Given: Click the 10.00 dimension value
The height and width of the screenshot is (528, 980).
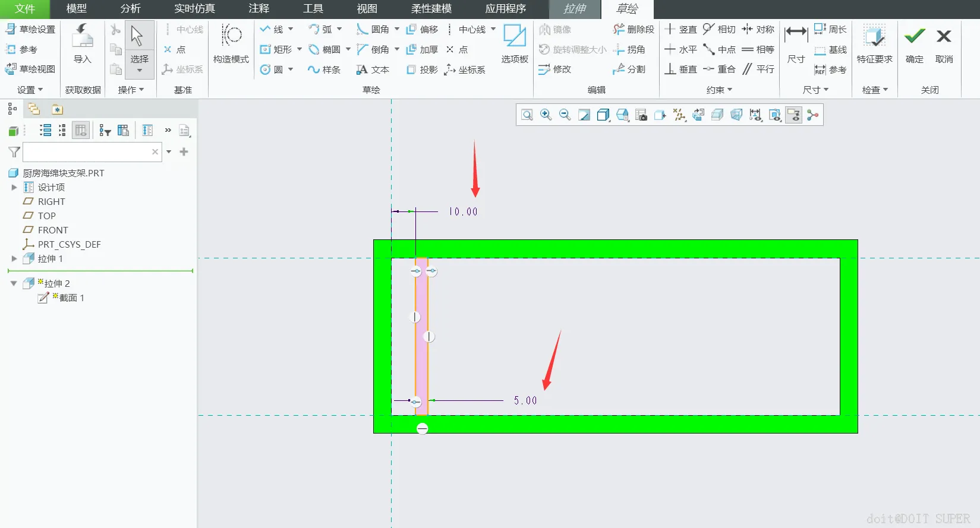Looking at the screenshot, I should click(x=463, y=211).
